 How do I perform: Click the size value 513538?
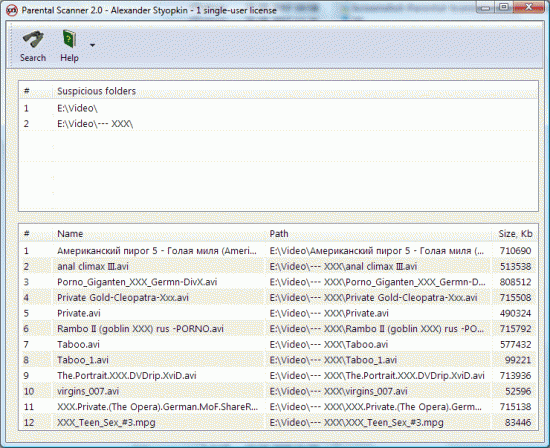[515, 266]
